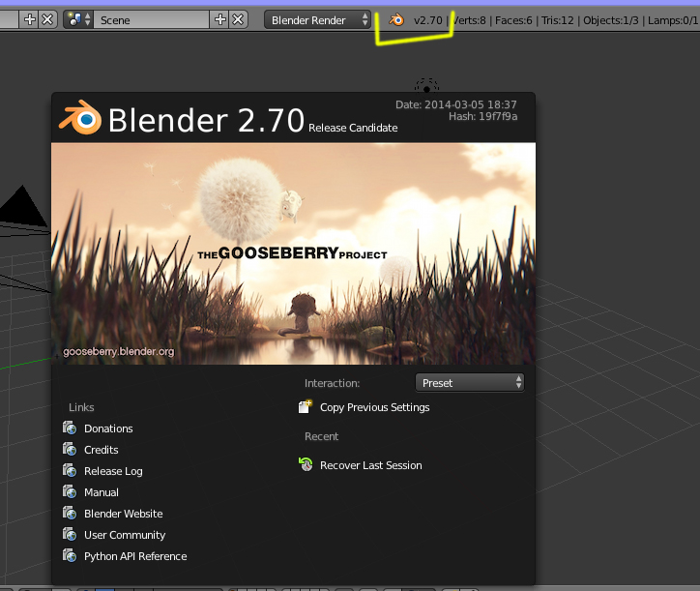
Task: Click the globe icon next to Release Log
Action: point(70,470)
